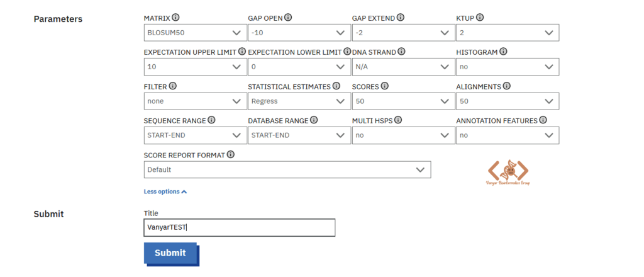
Task: Click the Vanyar Bioinformatics Group logo
Action: pyautogui.click(x=508, y=172)
